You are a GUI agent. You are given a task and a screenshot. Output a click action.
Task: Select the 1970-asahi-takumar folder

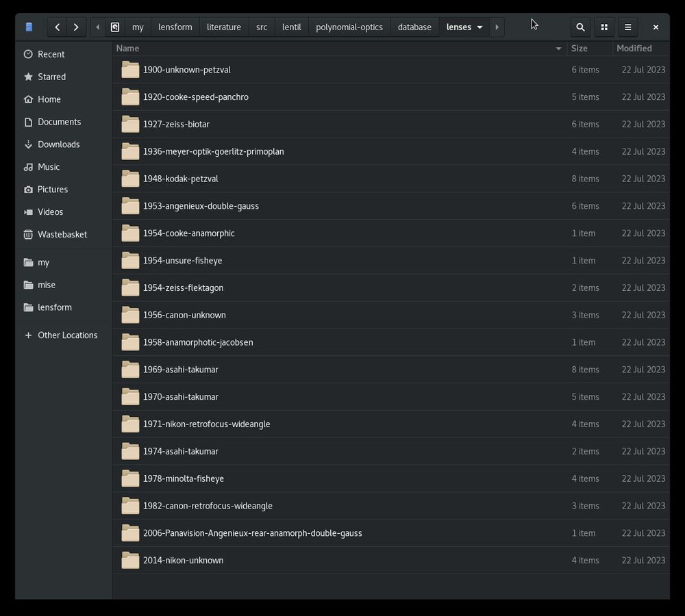391,397
